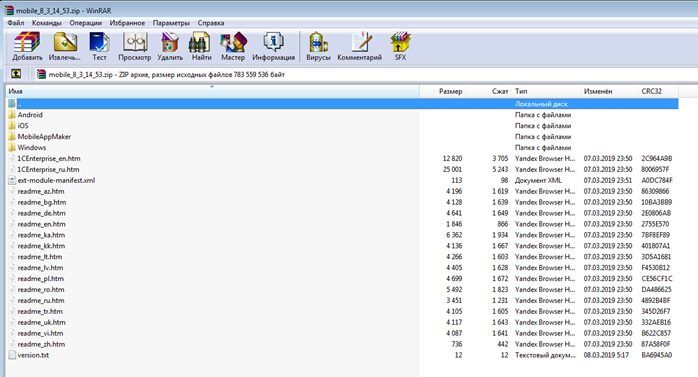The height and width of the screenshot is (377, 698).
Task: Click the version.txt file icon
Action: click(12, 355)
